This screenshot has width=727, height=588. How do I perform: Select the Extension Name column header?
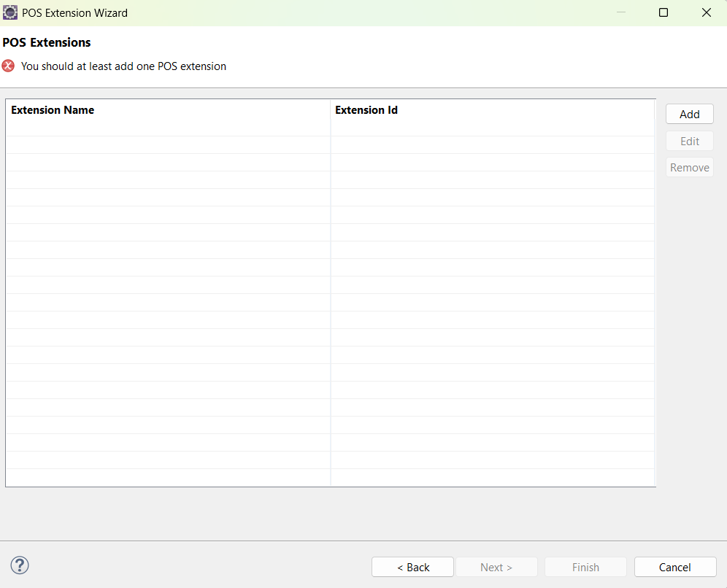click(53, 110)
